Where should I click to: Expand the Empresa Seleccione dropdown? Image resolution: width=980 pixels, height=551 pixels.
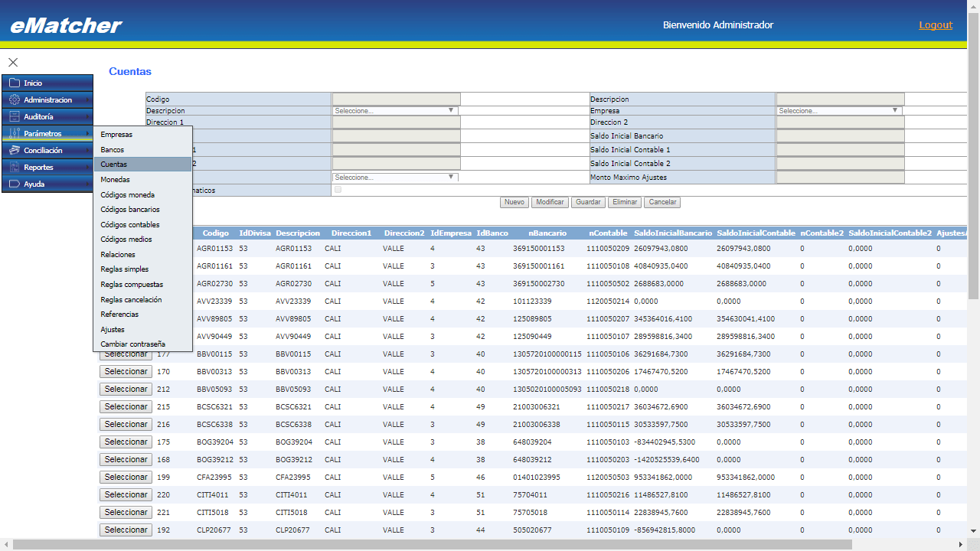839,111
